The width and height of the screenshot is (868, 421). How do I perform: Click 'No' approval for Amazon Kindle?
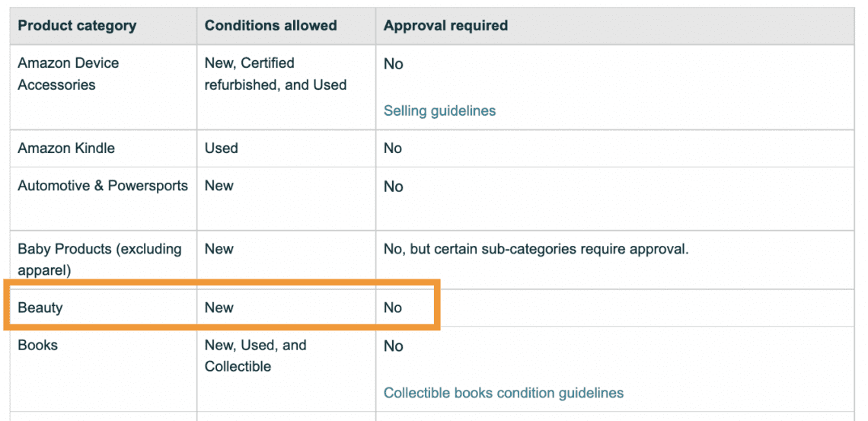(393, 148)
